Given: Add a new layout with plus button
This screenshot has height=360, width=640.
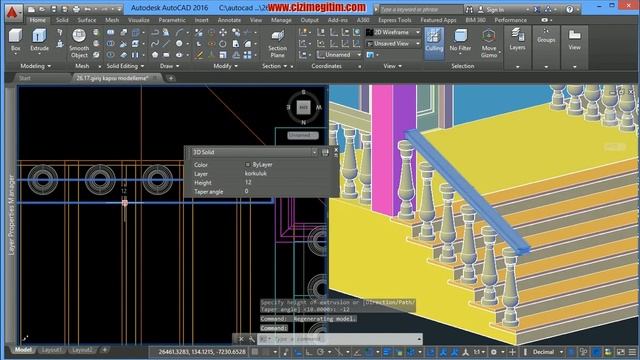Looking at the screenshot, I should coord(104,350).
